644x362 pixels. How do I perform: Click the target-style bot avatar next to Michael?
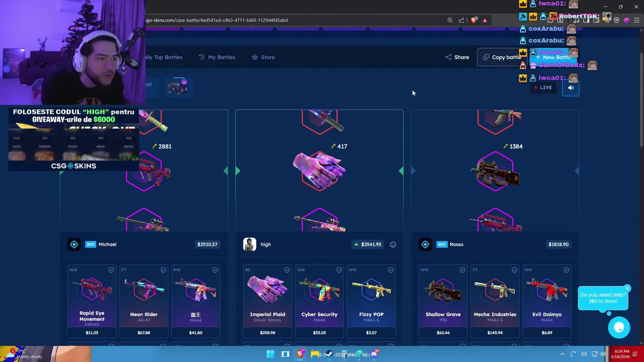click(74, 244)
